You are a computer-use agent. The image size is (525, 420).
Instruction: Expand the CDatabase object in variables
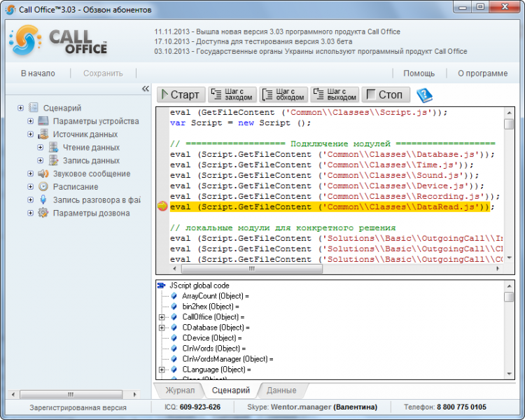(x=162, y=328)
